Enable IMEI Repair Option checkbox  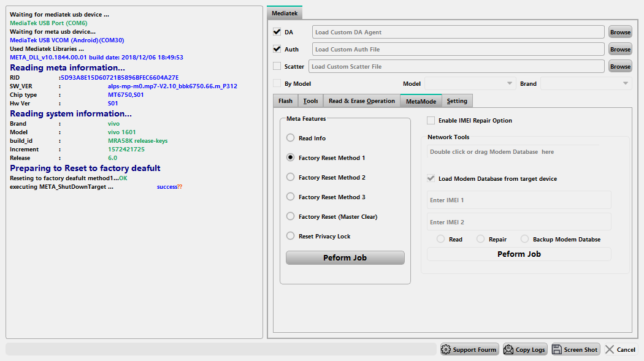click(x=431, y=120)
